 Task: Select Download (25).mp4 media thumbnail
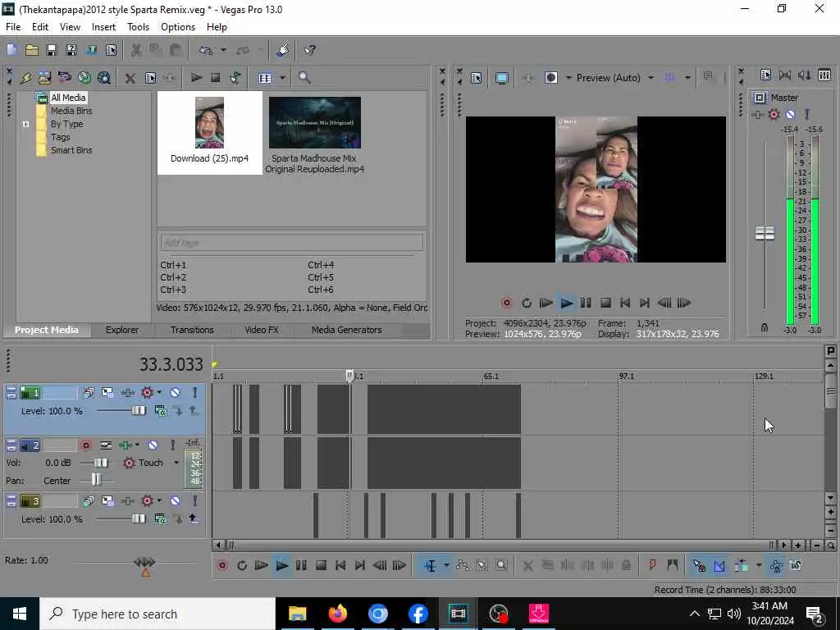pyautogui.click(x=209, y=132)
